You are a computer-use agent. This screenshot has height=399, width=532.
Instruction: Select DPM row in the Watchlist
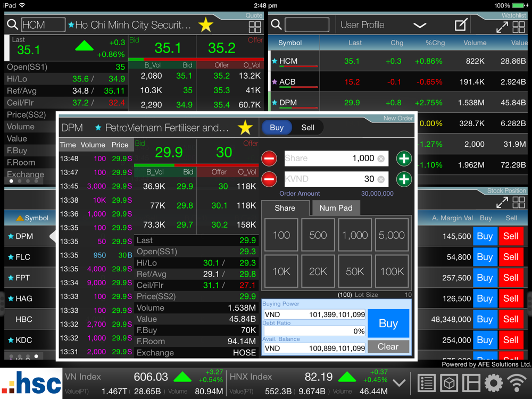[x=397, y=103]
